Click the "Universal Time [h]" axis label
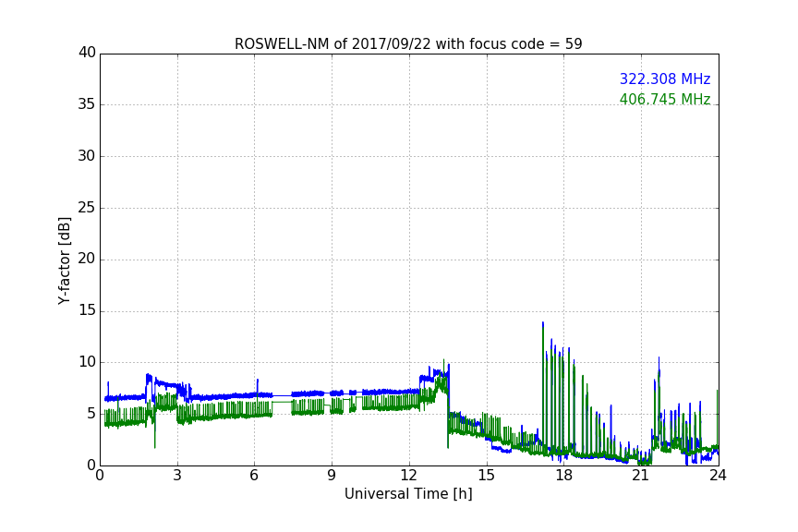Image resolution: width=798 pixels, height=532 pixels. [408, 494]
